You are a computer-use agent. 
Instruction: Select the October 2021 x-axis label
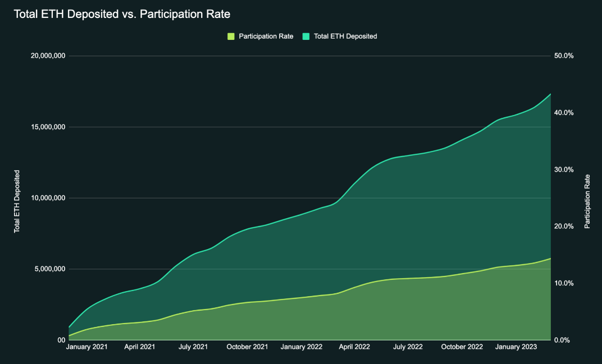click(x=247, y=348)
